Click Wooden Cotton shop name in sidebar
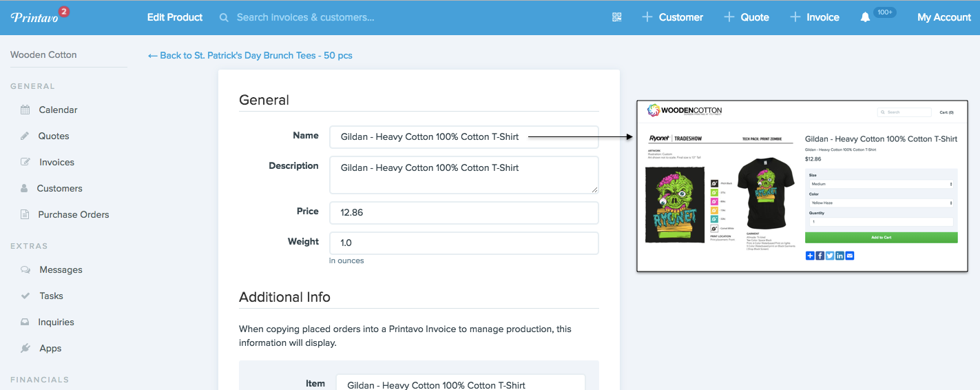This screenshot has width=980, height=390. (x=43, y=54)
